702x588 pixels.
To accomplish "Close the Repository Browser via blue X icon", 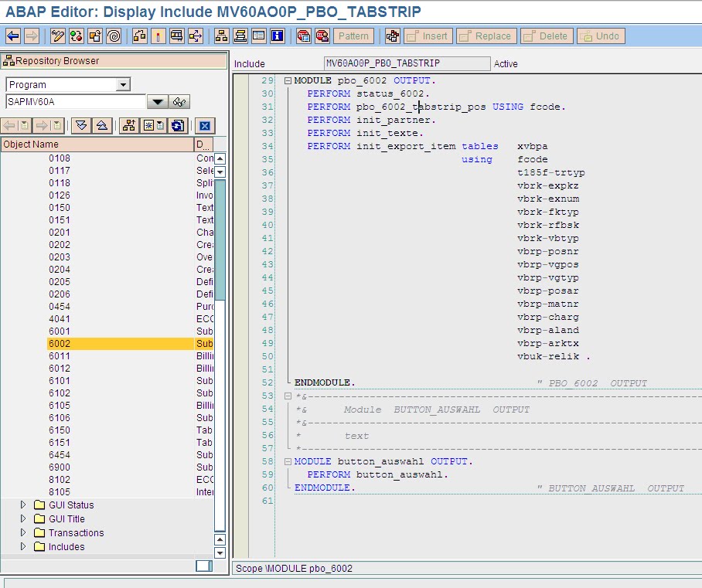I will coord(206,125).
